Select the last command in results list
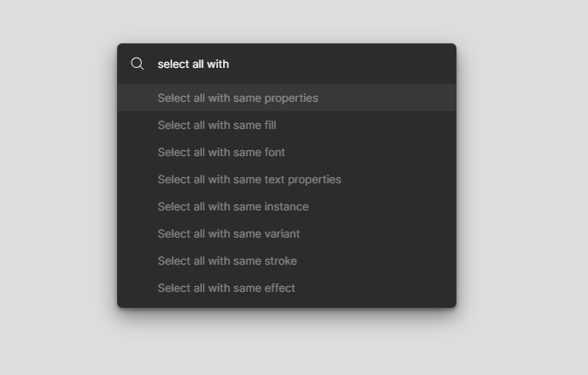Screen dimensions: 588x375 [x=287, y=288]
